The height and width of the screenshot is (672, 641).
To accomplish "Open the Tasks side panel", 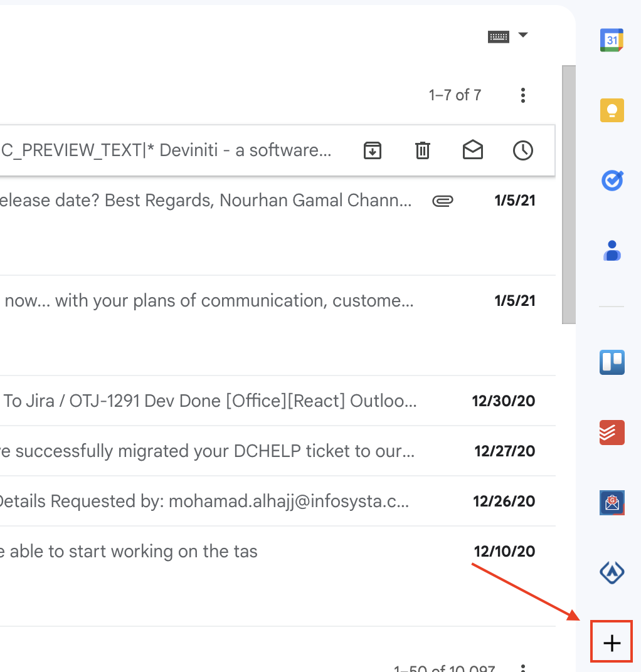I will (612, 181).
